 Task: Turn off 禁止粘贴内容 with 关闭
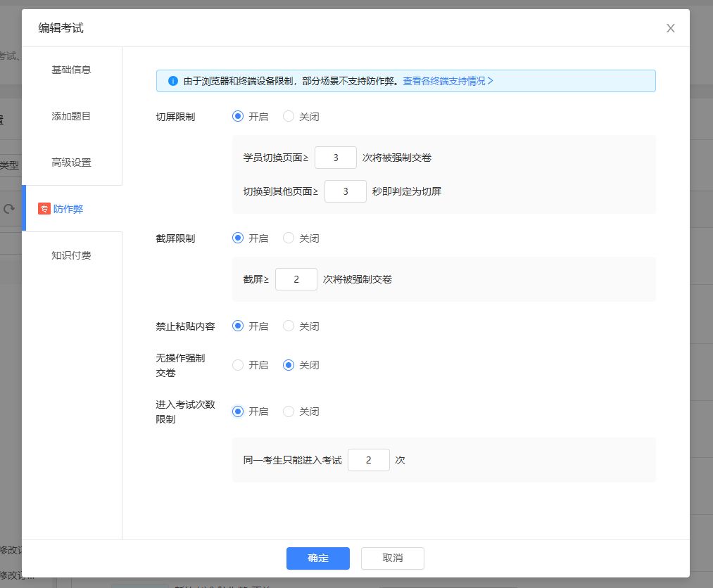[x=289, y=326]
